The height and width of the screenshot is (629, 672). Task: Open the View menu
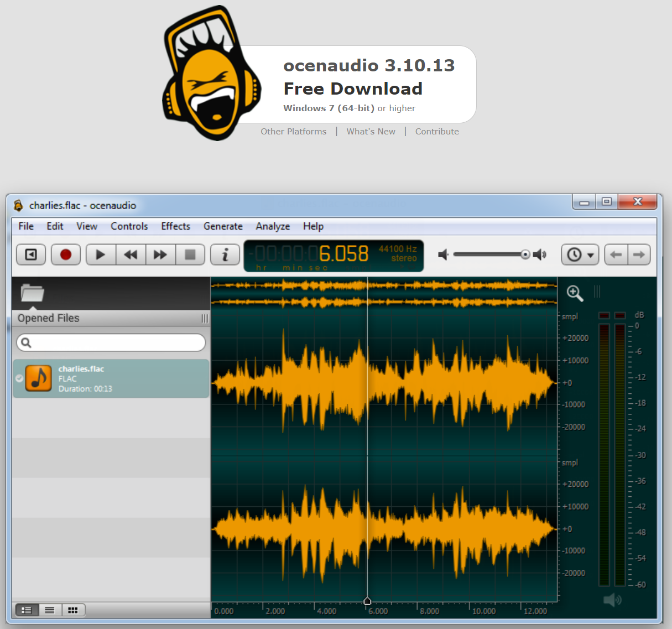(x=87, y=226)
